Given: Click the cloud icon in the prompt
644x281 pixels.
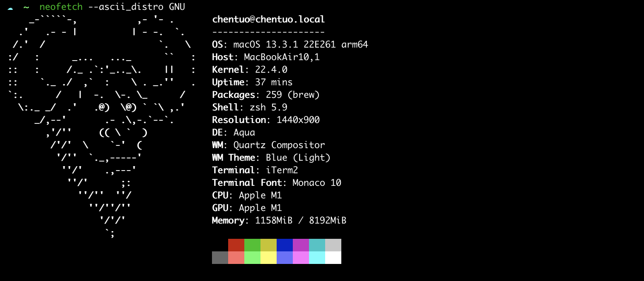Looking at the screenshot, I should (10, 7).
